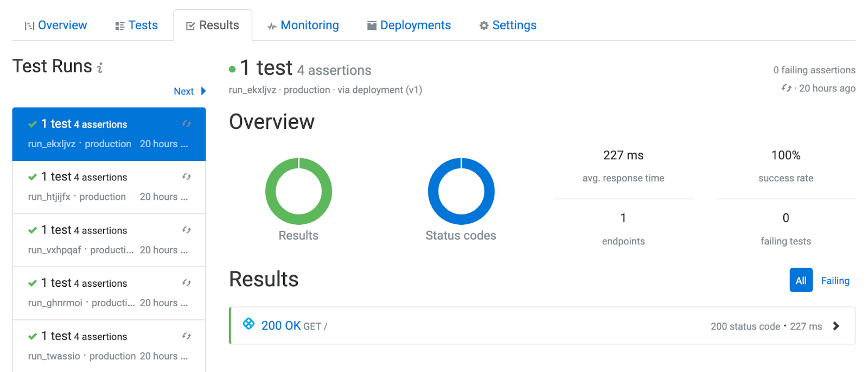Click the 0 failing tests value
Screen dimensions: 868x372
click(x=786, y=218)
